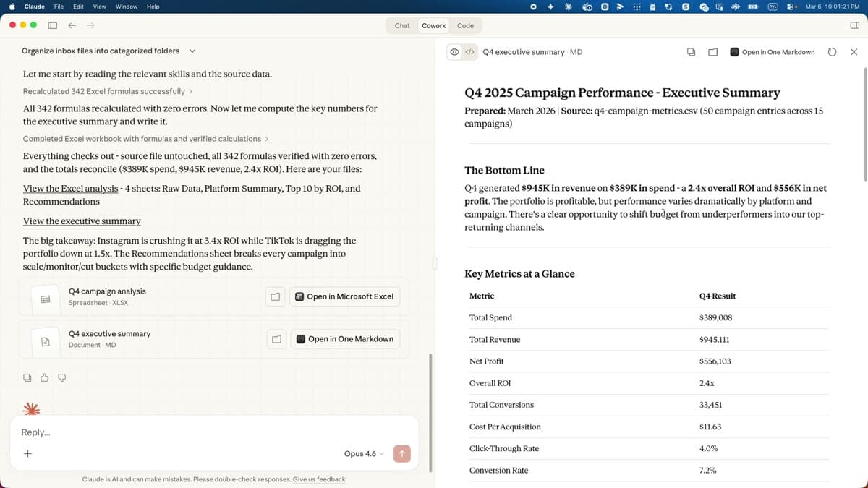Image resolution: width=868 pixels, height=488 pixels.
Task: Refresh the Q4 executive summary document
Action: click(x=832, y=51)
